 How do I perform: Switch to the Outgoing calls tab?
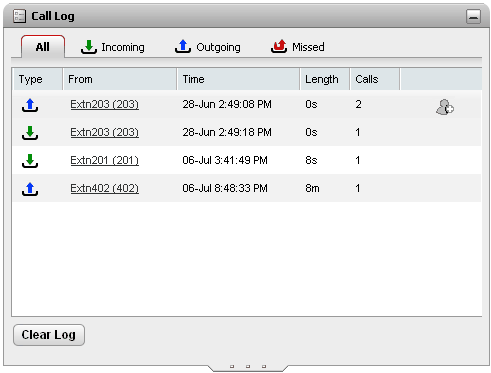click(208, 47)
